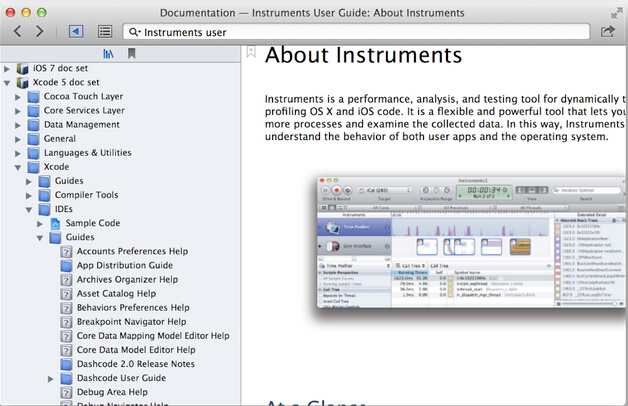This screenshot has width=628, height=406.
Task: Open Accounts Preferences Help document
Action: [x=133, y=251]
